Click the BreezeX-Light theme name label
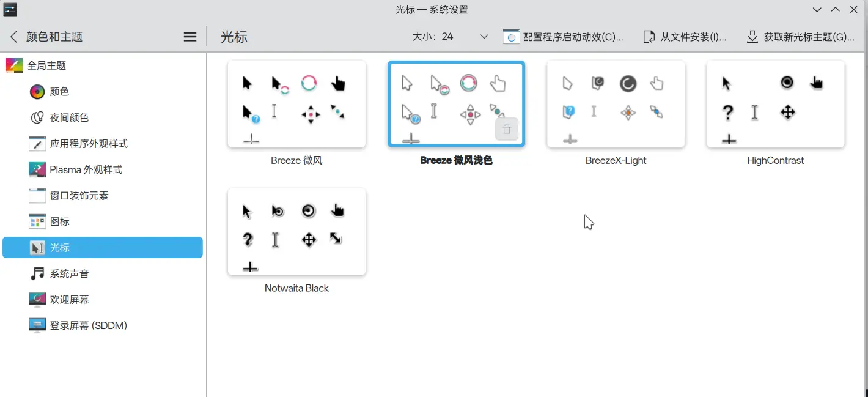 616,161
